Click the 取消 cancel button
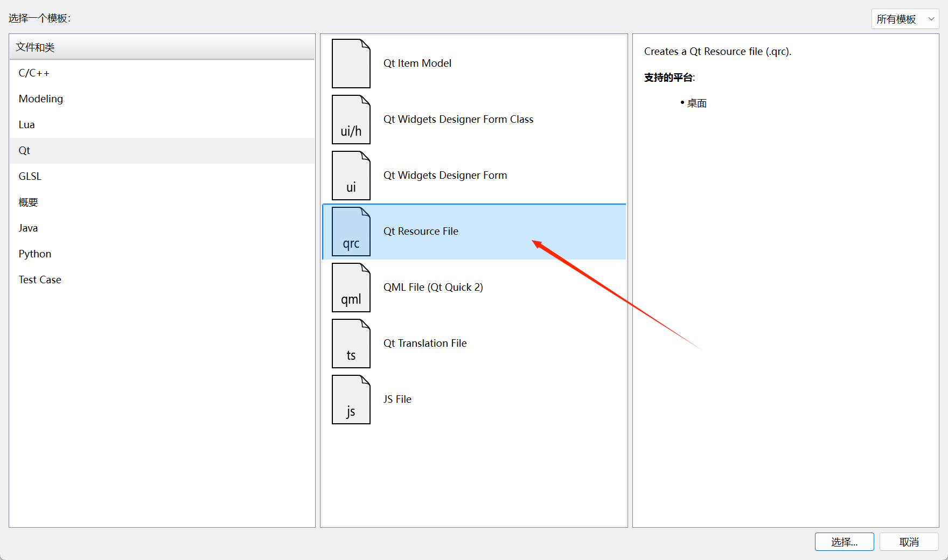 click(x=909, y=542)
